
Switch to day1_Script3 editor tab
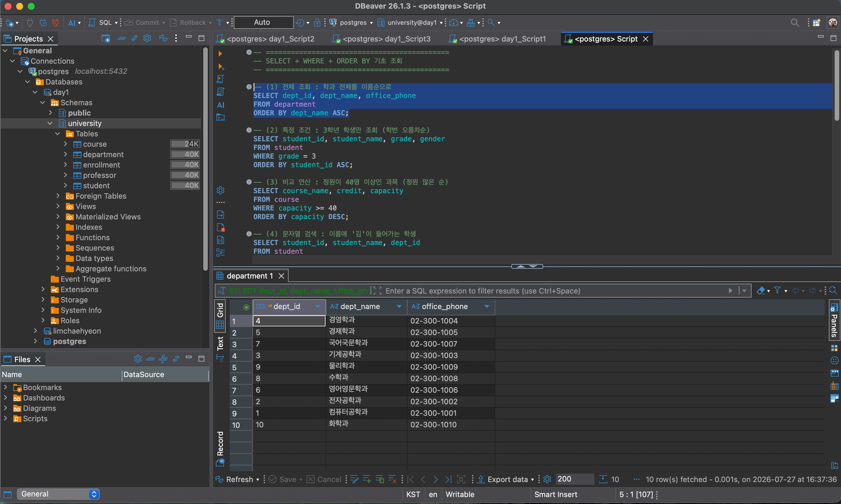(382, 39)
